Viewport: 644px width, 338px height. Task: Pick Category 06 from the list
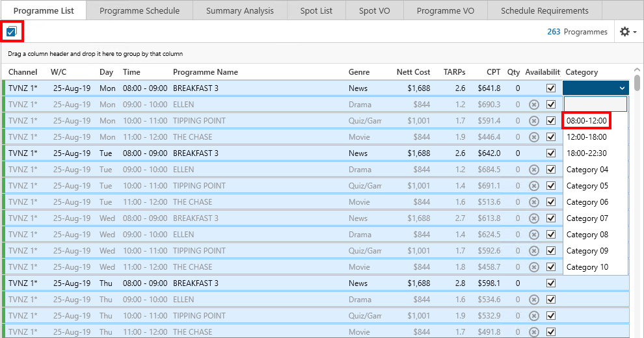pyautogui.click(x=587, y=201)
